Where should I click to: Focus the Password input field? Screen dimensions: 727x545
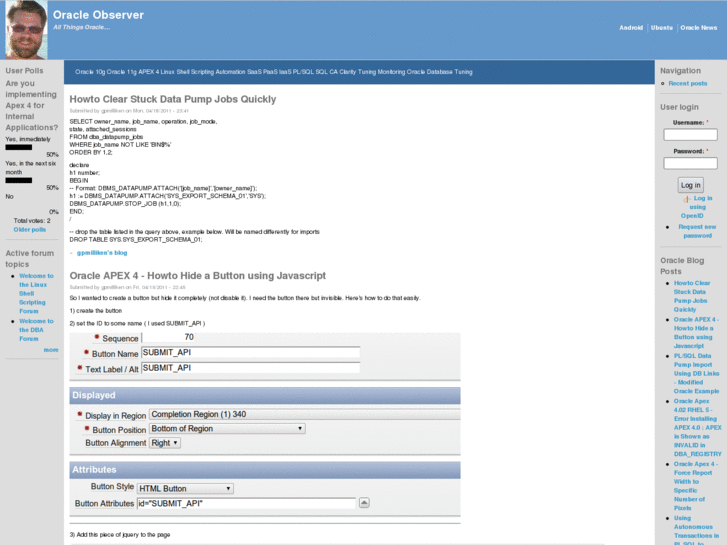(x=690, y=163)
